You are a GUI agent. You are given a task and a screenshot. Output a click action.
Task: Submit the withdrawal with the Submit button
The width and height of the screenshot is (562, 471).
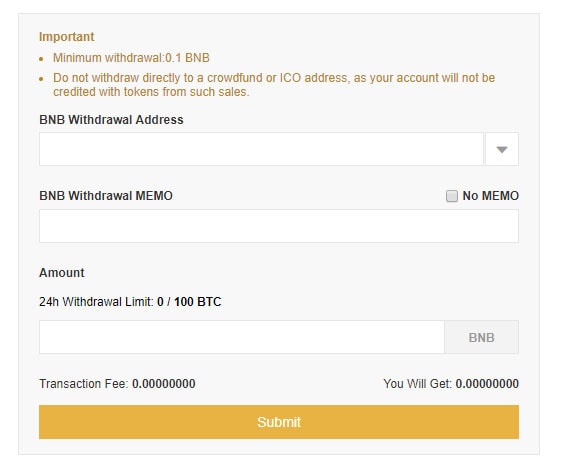pos(279,422)
